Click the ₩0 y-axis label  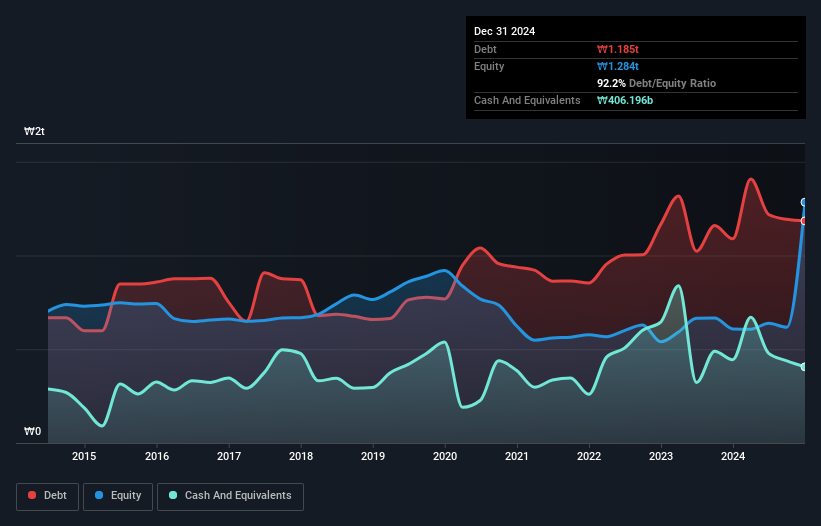(x=32, y=431)
